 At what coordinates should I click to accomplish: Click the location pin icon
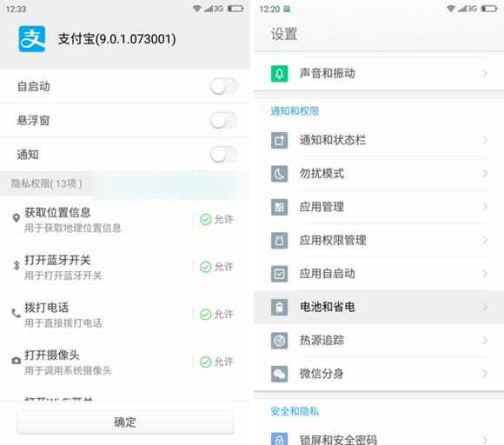[x=16, y=218]
